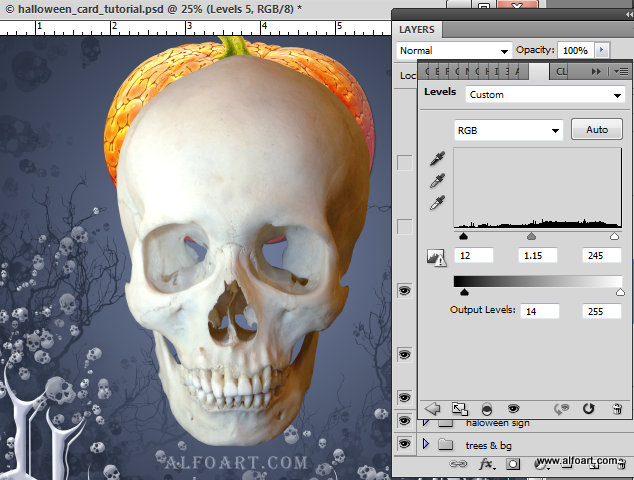The height and width of the screenshot is (480, 634).
Task: Toggle the adjustment layer visibility eye
Action: coord(513,409)
